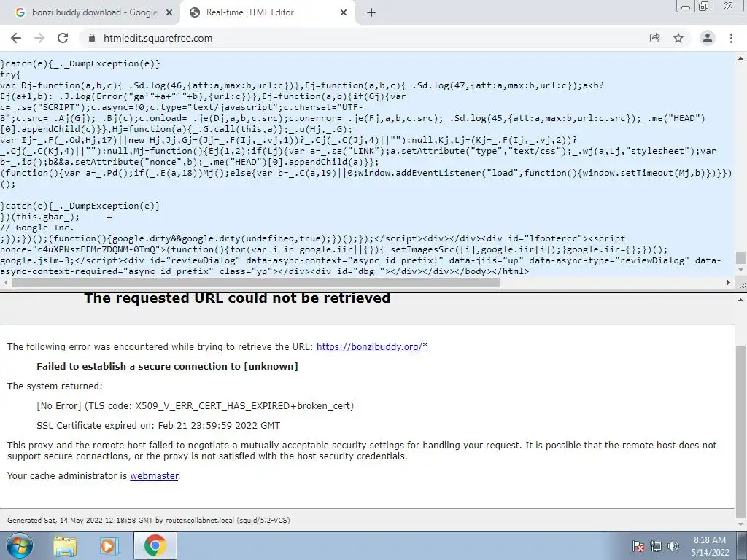The image size is (747, 560).
Task: Click preview pane scrollbar up arrow
Action: click(x=741, y=300)
